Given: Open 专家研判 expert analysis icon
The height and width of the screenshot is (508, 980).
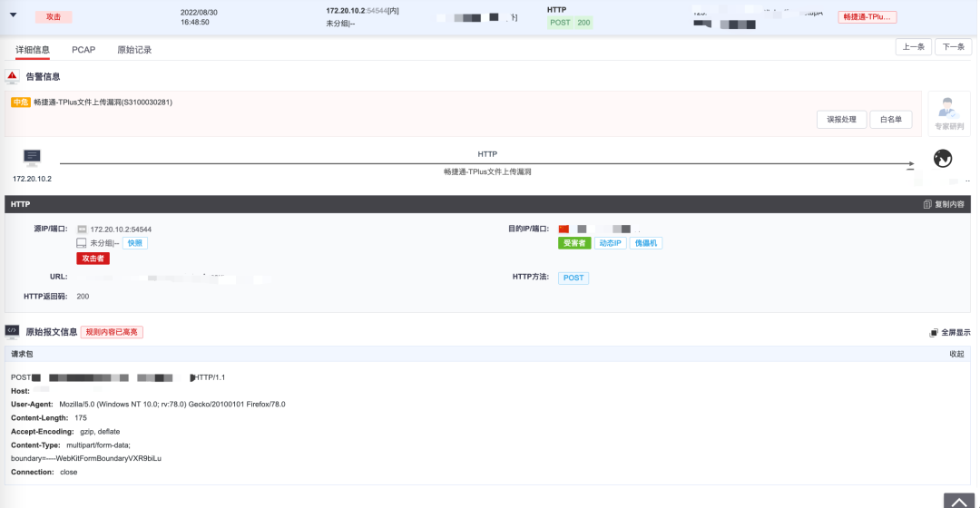Looking at the screenshot, I should pos(949,113).
